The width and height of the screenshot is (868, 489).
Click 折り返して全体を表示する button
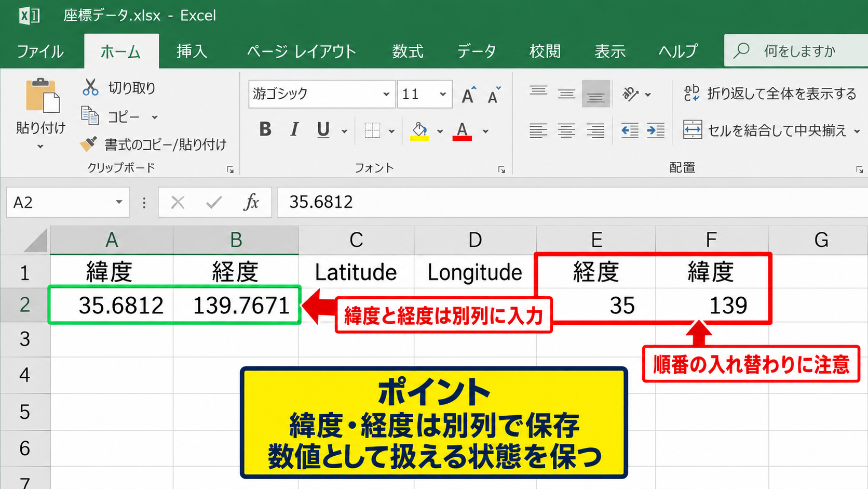(x=770, y=94)
